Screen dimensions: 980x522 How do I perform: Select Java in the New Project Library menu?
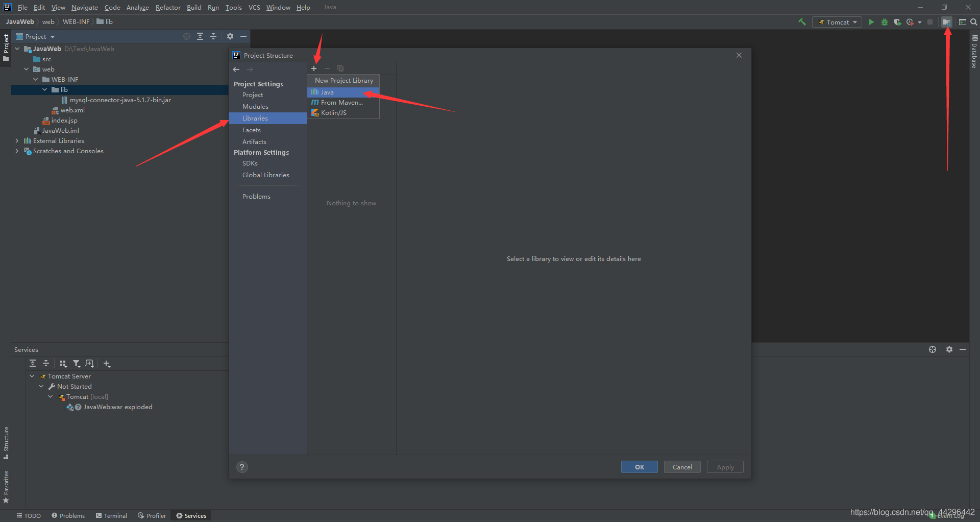click(x=343, y=92)
